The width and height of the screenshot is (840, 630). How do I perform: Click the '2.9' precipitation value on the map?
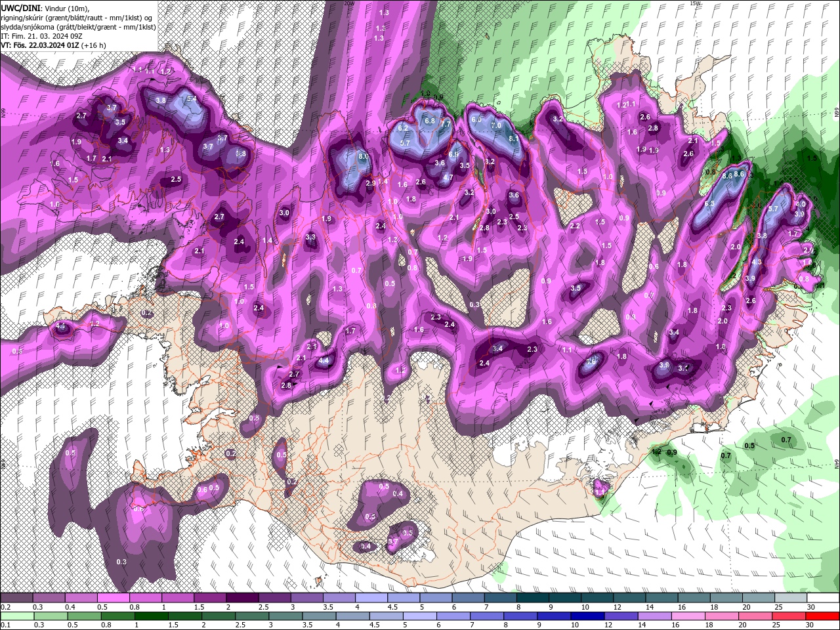click(x=370, y=183)
